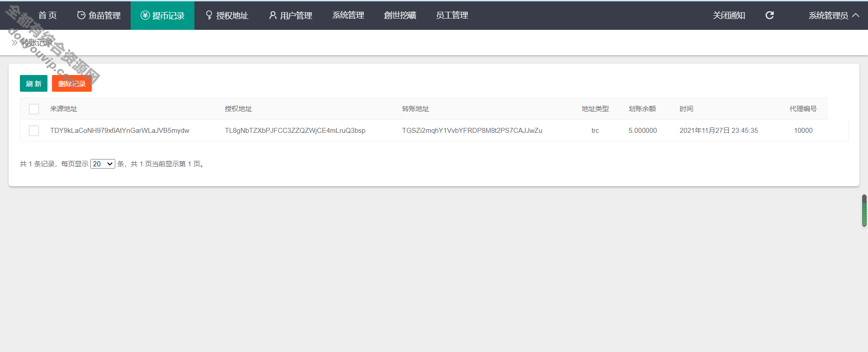Click authorized address TL8gNbTZXbPJFCC3ZZQZWjCE4mLruQ3bsp

295,131
